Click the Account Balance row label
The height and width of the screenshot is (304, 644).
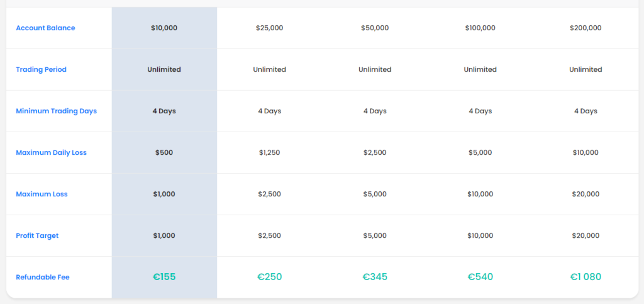tap(45, 28)
